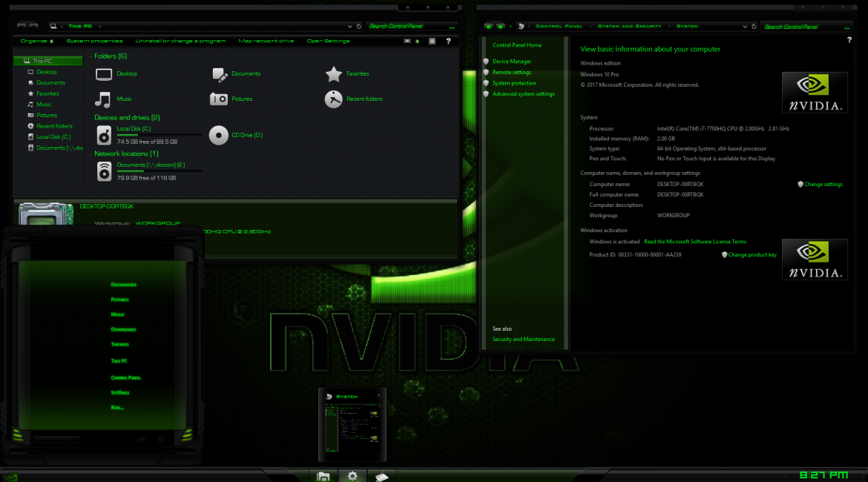The width and height of the screenshot is (868, 482).
Task: Open the Remote settings link
Action: (512, 73)
